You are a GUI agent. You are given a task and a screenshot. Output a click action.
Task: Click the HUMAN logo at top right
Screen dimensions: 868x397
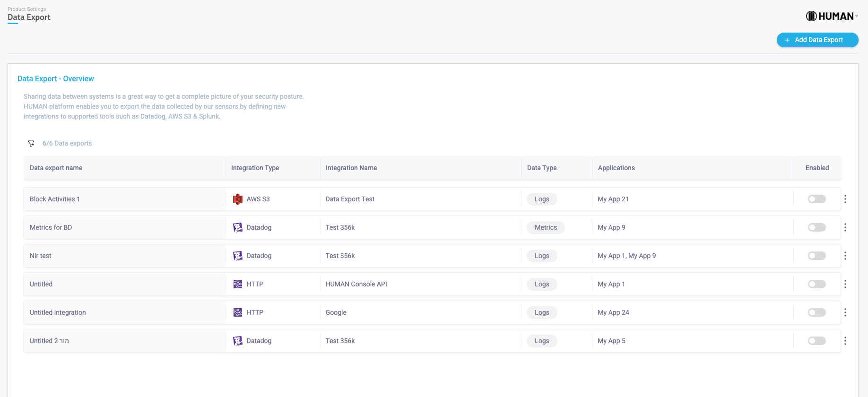pyautogui.click(x=829, y=16)
